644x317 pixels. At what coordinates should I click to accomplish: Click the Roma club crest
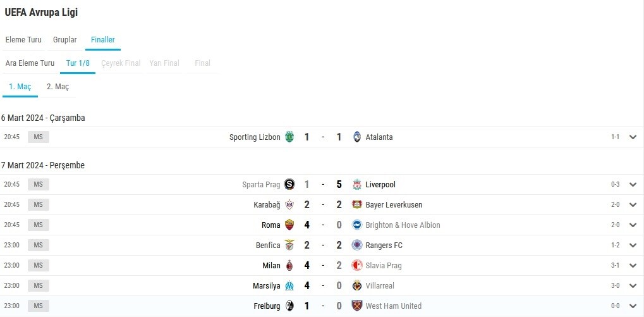(289, 225)
